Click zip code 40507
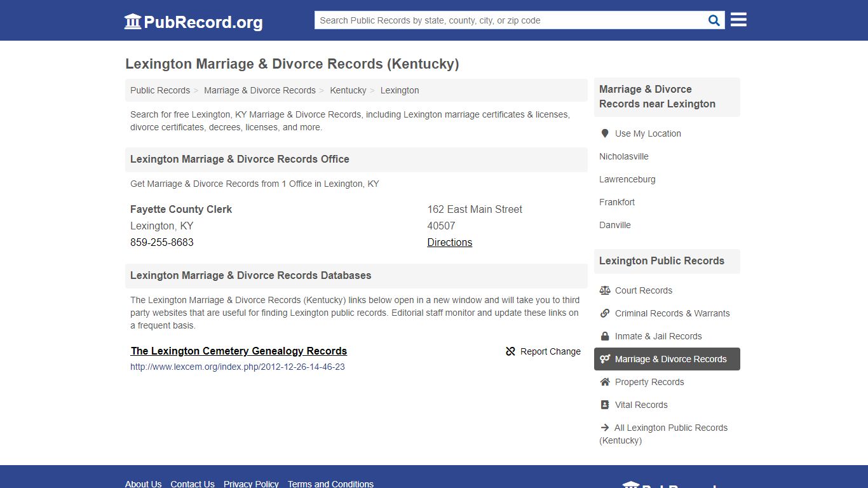This screenshot has width=868, height=488. click(x=441, y=226)
